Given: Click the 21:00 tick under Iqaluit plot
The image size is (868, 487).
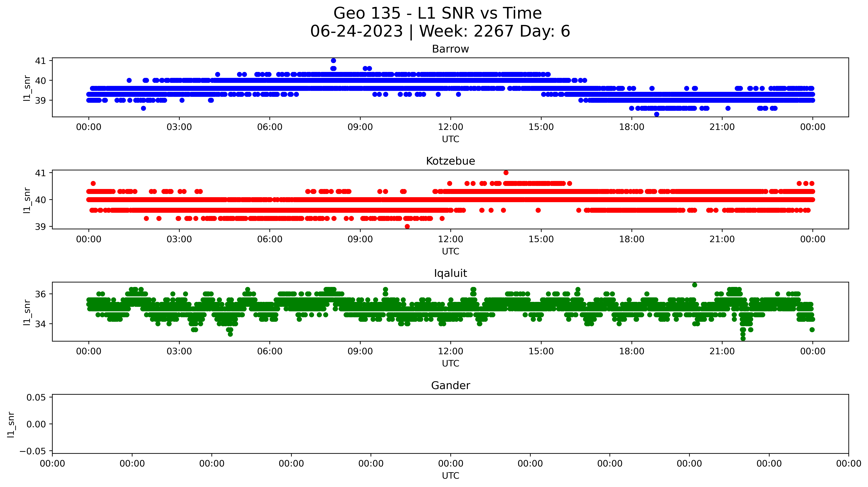Looking at the screenshot, I should click(722, 351).
